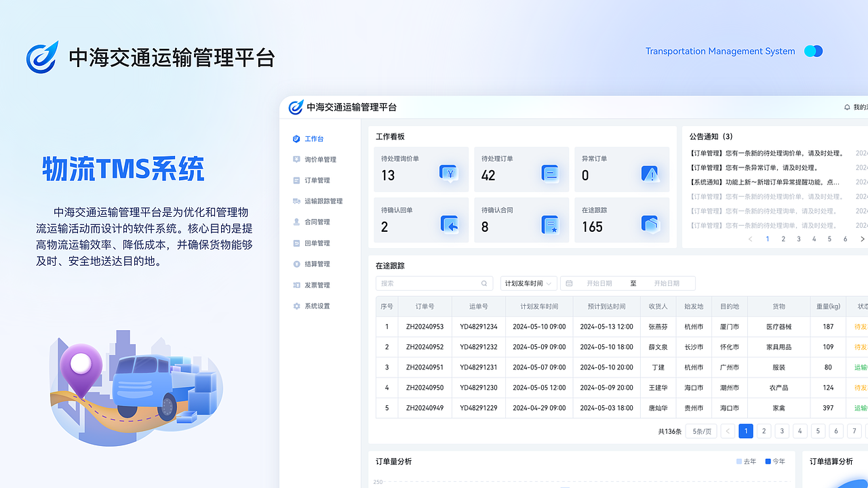Click the 回单管理 sidebar icon

coord(296,243)
